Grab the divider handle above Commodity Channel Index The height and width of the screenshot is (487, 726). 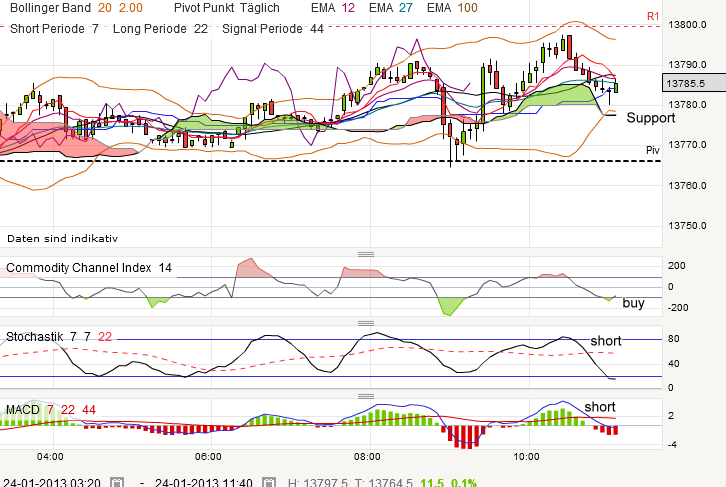(x=366, y=254)
